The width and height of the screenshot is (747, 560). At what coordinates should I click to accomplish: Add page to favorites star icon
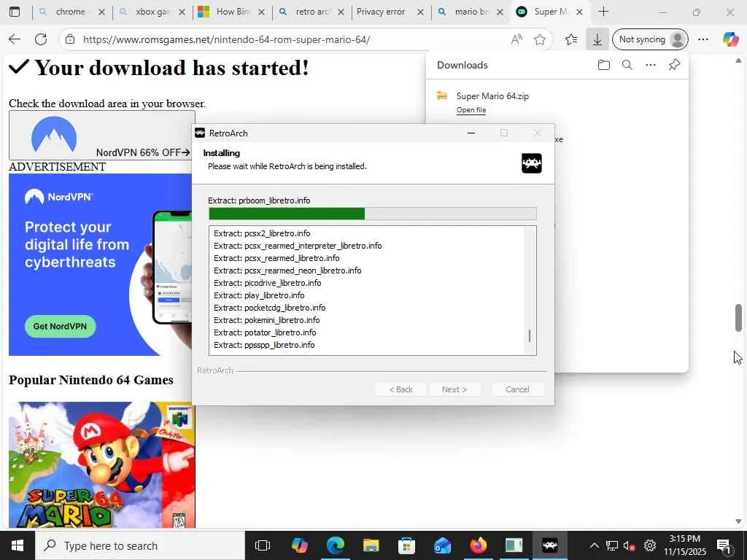[x=540, y=39]
